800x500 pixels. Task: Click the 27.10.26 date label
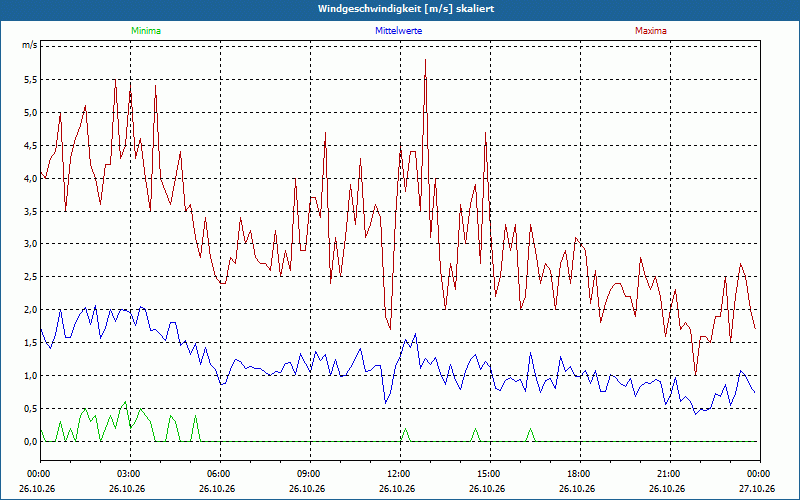click(757, 489)
